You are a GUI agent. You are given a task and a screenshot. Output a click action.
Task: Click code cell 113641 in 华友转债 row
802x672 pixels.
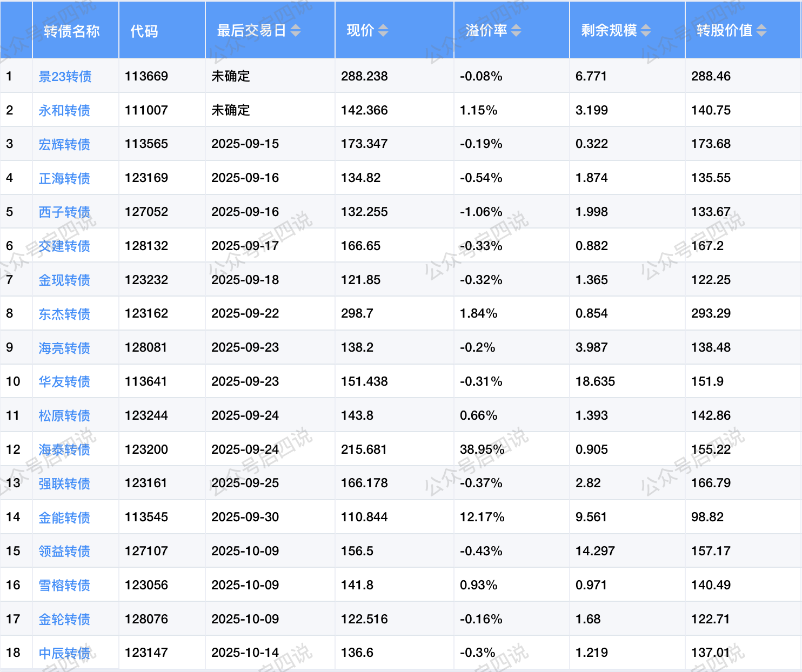pyautogui.click(x=146, y=382)
